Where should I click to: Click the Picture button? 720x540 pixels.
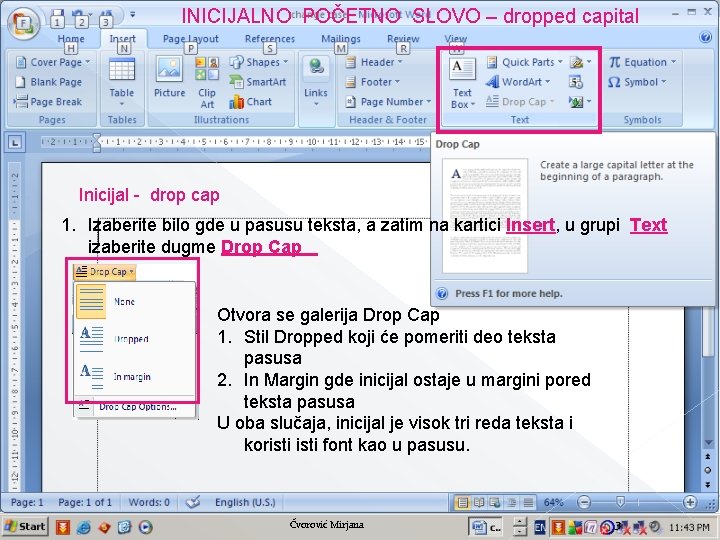click(169, 77)
